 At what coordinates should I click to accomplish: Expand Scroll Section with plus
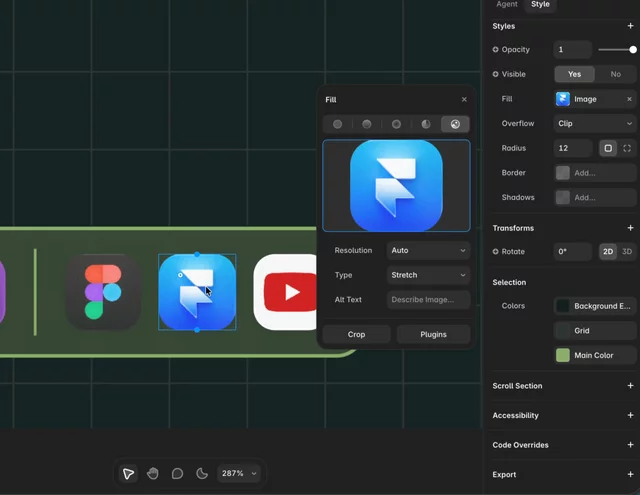(x=630, y=386)
